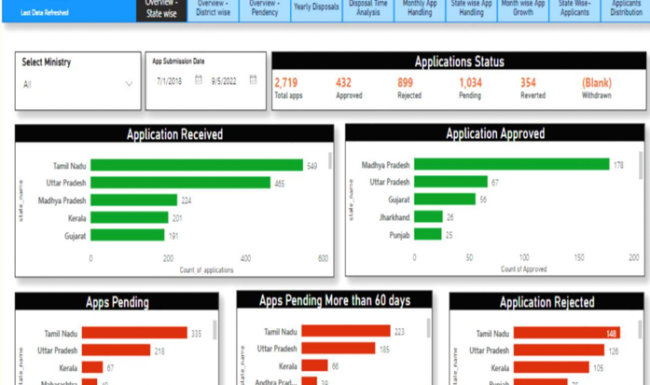Click the 1,034 Pending status card

(471, 88)
